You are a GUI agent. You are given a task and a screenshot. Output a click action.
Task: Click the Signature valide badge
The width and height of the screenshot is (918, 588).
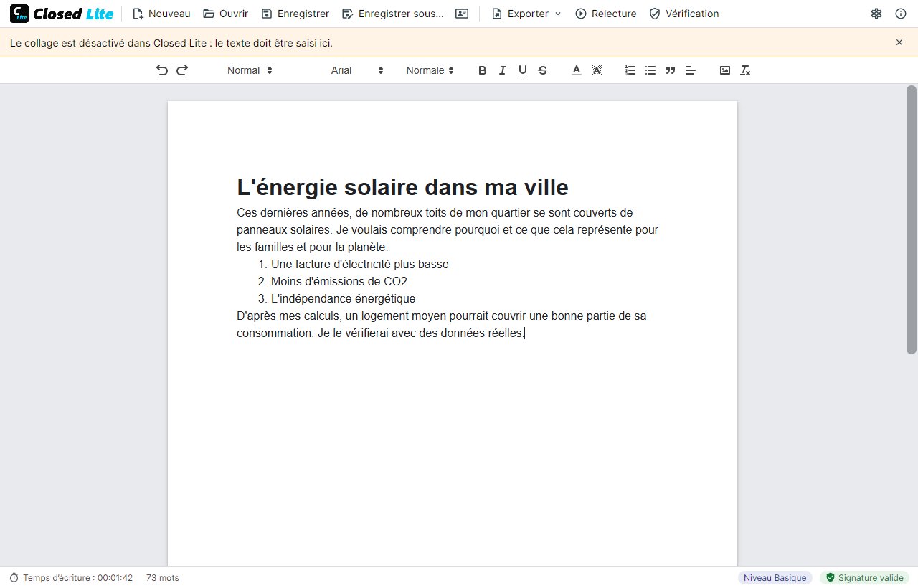[864, 578]
